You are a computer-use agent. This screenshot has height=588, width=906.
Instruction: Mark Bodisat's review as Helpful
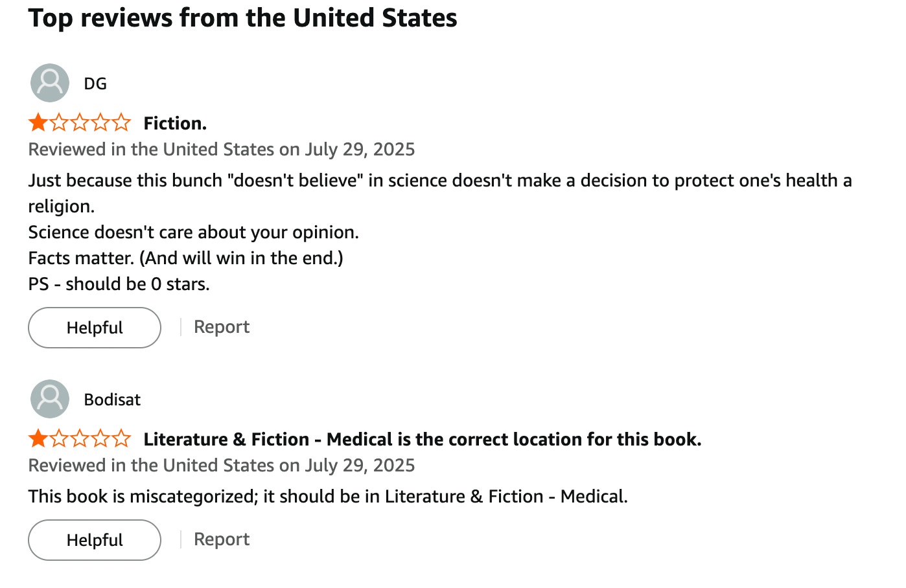pos(95,540)
